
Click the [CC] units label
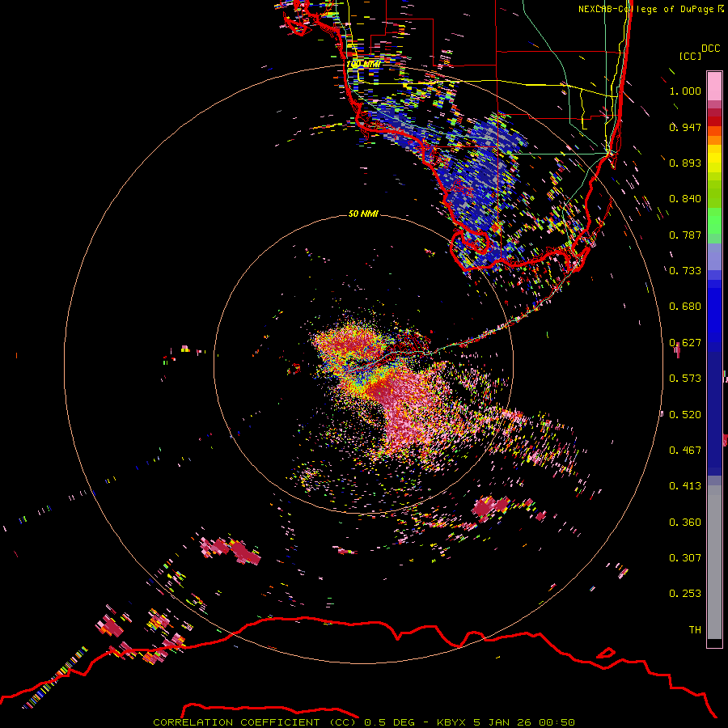point(690,56)
